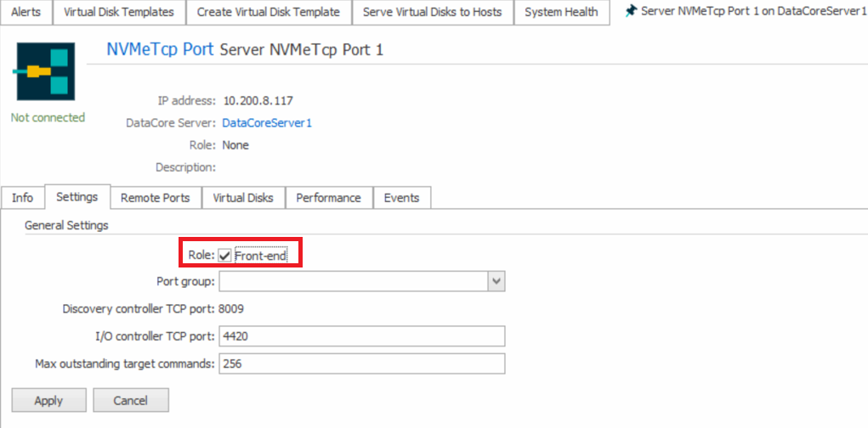View the Performance tab

(x=328, y=198)
